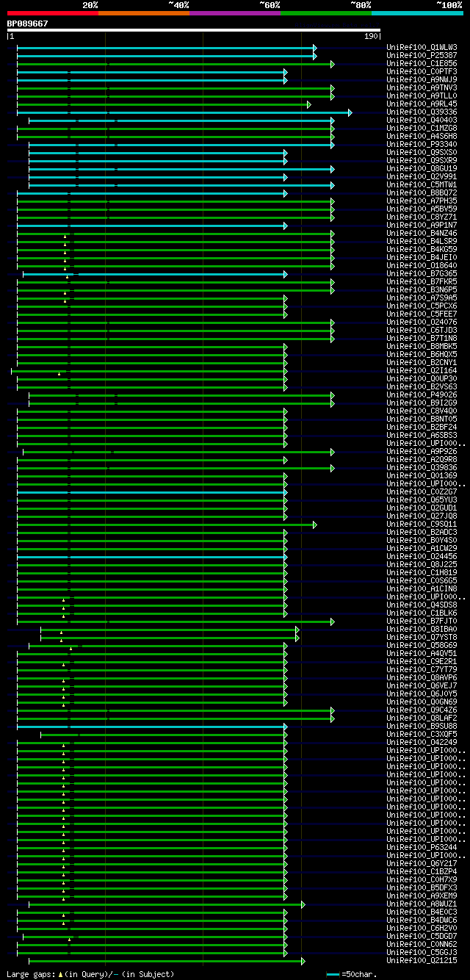Viewport: 470px width, 980px height.
Task: Select the UniRef100_Q8IBA0 hit
Action: (422, 629)
